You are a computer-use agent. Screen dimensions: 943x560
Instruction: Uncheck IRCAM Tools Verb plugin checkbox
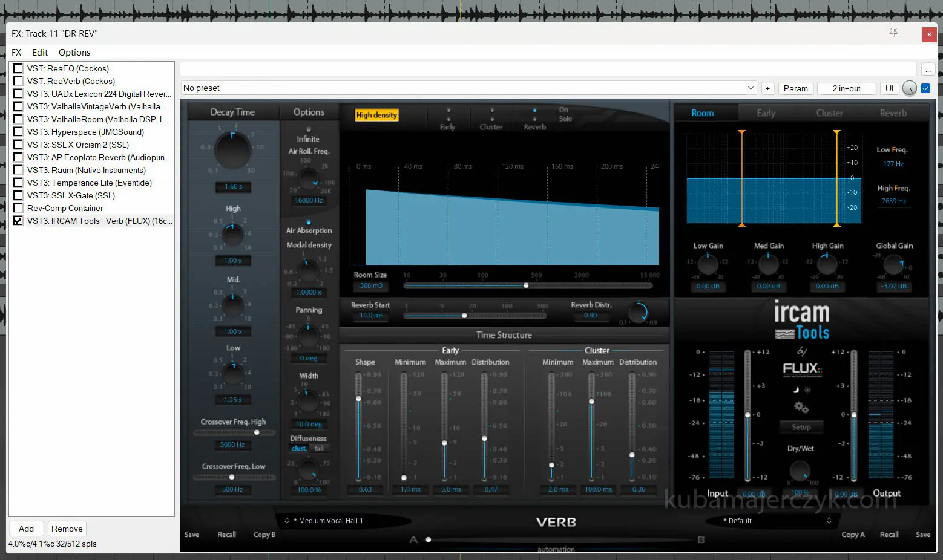pyautogui.click(x=18, y=221)
